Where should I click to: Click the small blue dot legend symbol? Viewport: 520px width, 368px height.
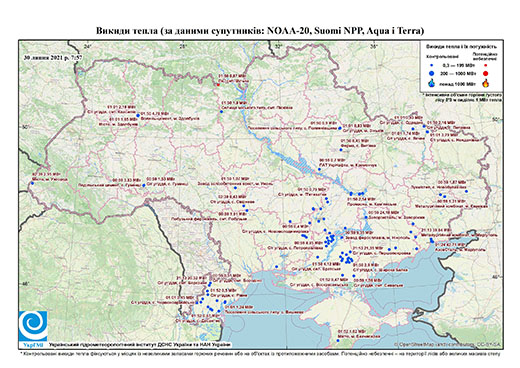(x=432, y=66)
